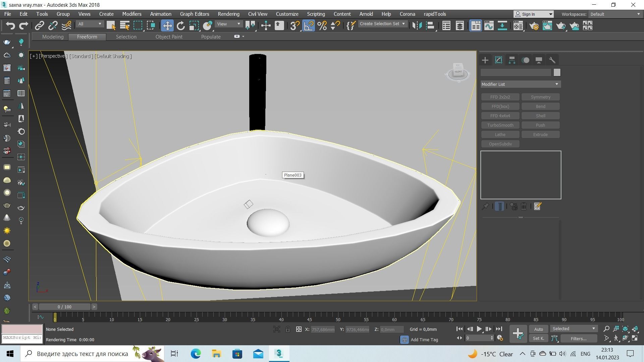
Task: Open the Material Editor icon
Action: [x=518, y=25]
